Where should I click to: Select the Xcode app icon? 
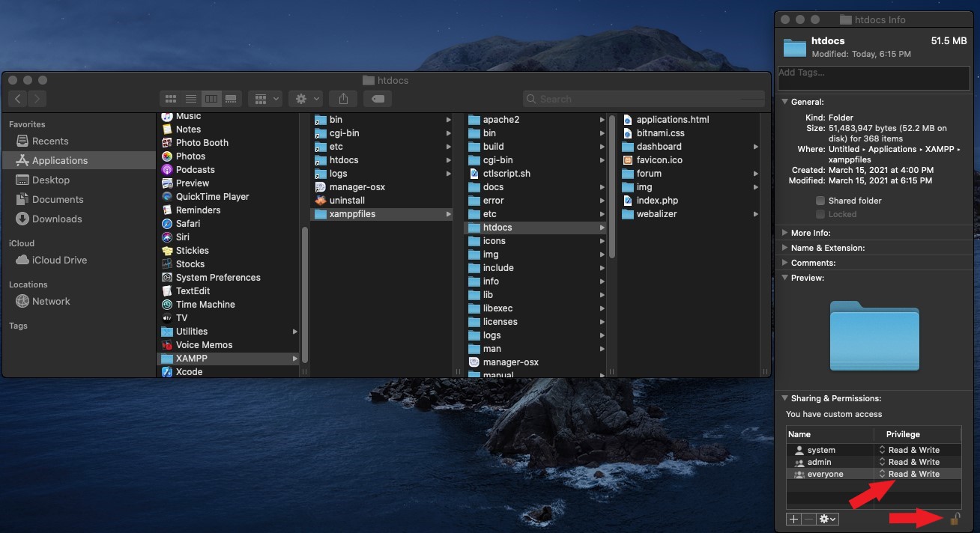click(167, 371)
